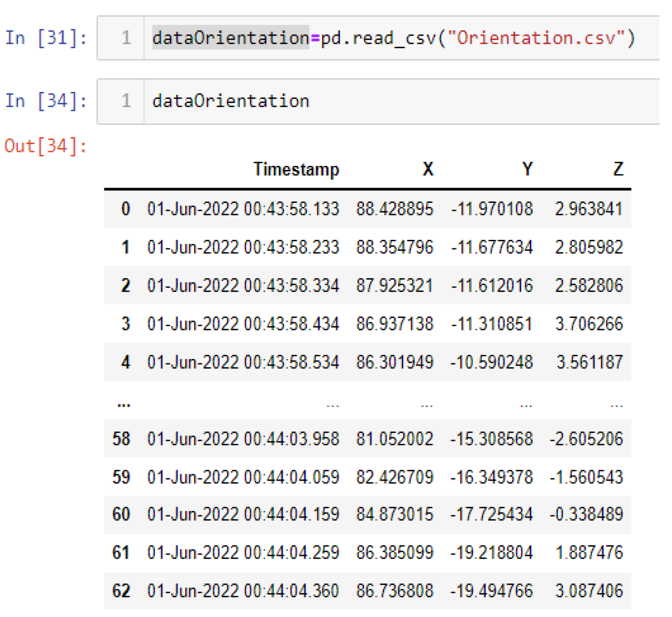This screenshot has width=672, height=617.
Task: Click the X column header
Action: pyautogui.click(x=428, y=169)
